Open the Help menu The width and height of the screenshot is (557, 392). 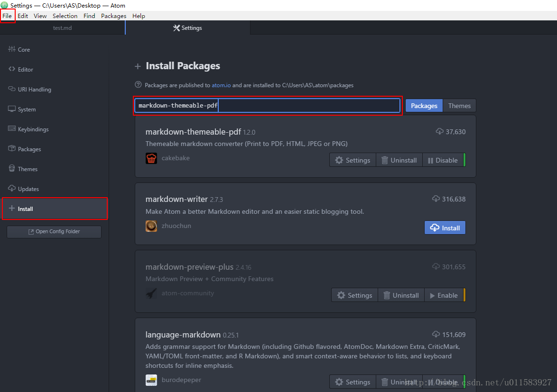(139, 16)
